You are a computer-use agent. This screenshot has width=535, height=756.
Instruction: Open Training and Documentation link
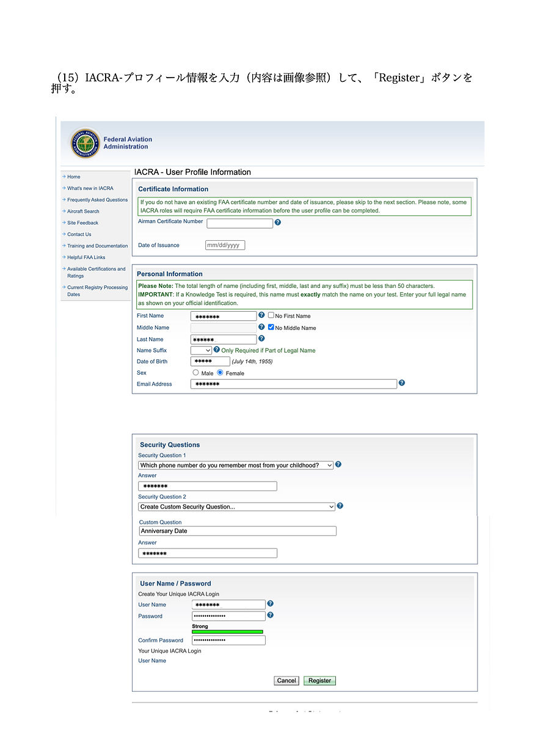pyautogui.click(x=97, y=246)
